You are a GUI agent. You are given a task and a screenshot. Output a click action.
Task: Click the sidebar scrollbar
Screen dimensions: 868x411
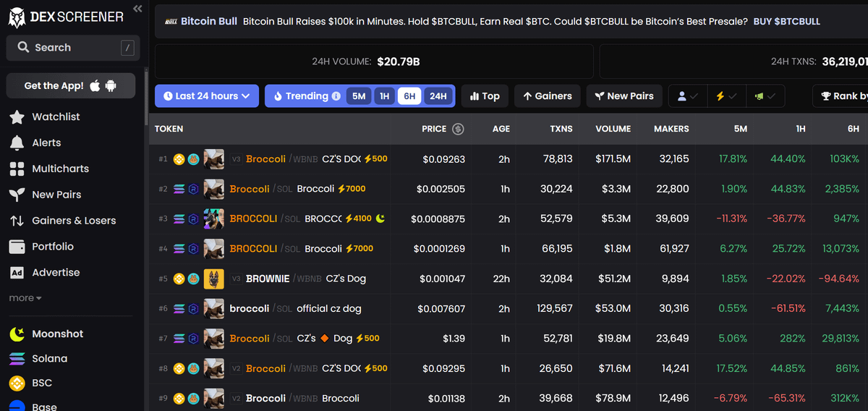pyautogui.click(x=147, y=94)
